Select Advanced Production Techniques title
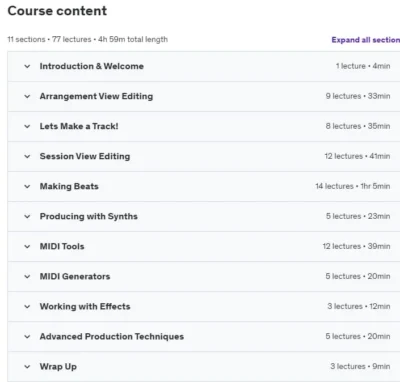This screenshot has height=382, width=400. (112, 336)
